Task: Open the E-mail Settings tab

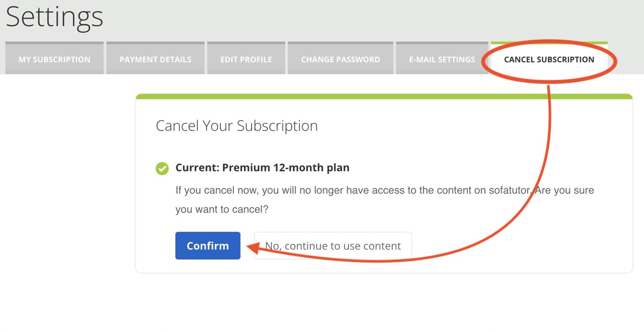Action: [442, 59]
